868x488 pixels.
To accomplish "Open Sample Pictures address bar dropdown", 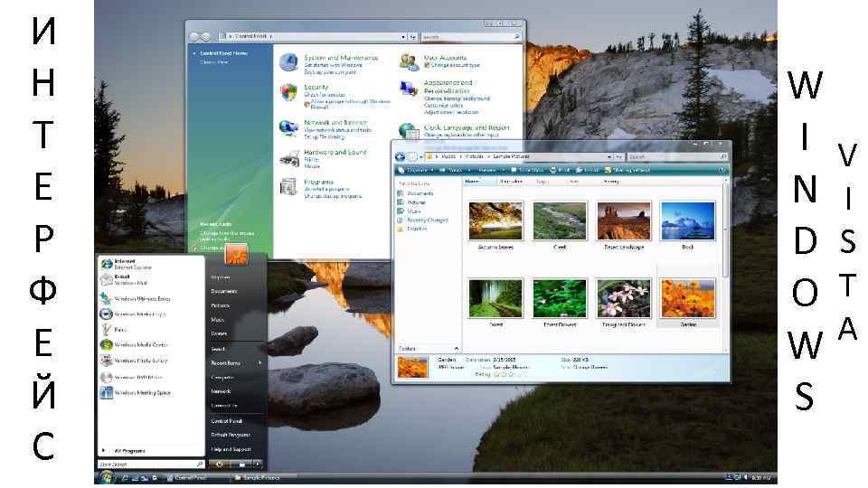I will tap(609, 157).
